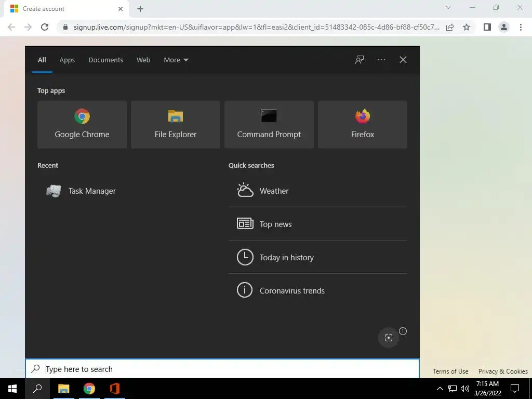Switch to the Documents search tab
Image resolution: width=532 pixels, height=399 pixels.
tap(106, 60)
